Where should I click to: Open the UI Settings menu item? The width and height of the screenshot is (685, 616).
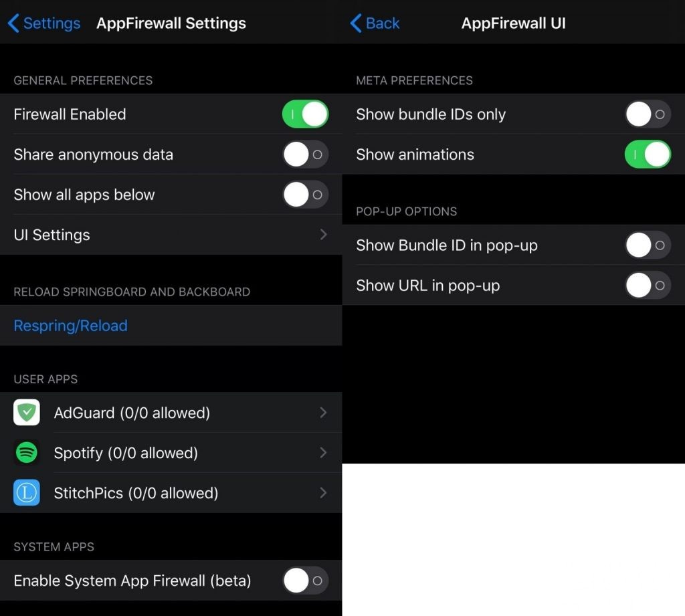pos(52,235)
